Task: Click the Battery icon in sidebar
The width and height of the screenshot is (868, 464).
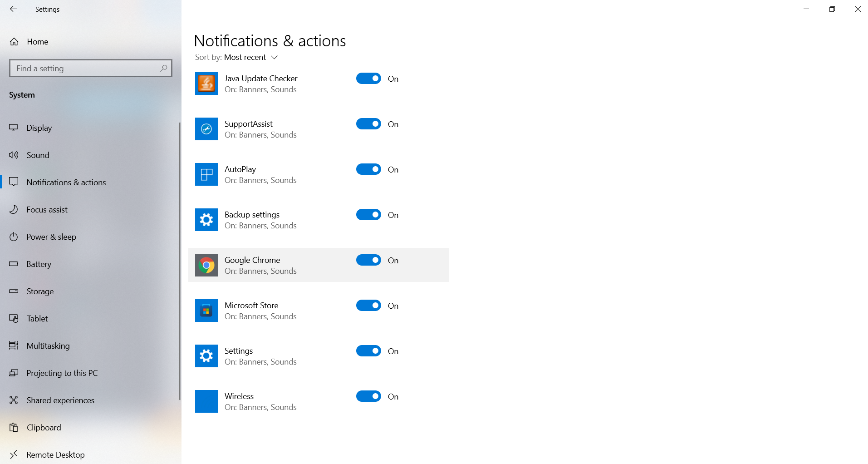Action: pos(14,264)
